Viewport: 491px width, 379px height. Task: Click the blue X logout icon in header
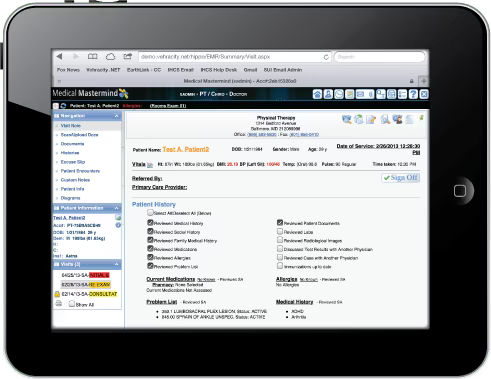click(x=424, y=94)
